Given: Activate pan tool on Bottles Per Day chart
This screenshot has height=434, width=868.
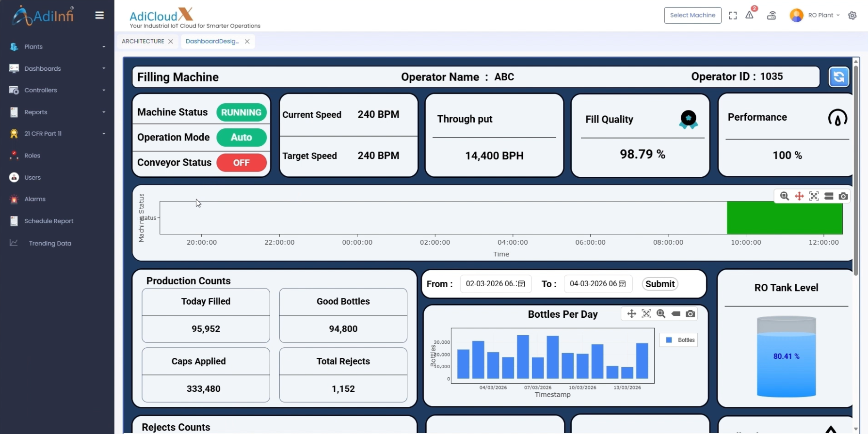Looking at the screenshot, I should click(x=631, y=314).
